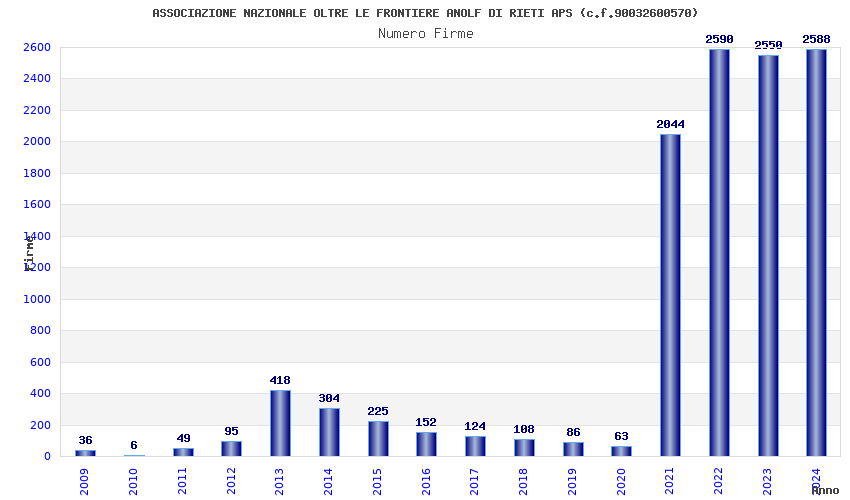This screenshot has height=500, width=850.
Task: Select the 2023 bar showing 2550
Action: 768,255
